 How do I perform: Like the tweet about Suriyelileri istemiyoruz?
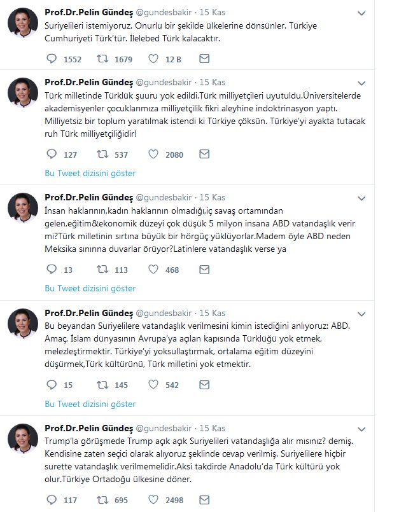(152, 60)
